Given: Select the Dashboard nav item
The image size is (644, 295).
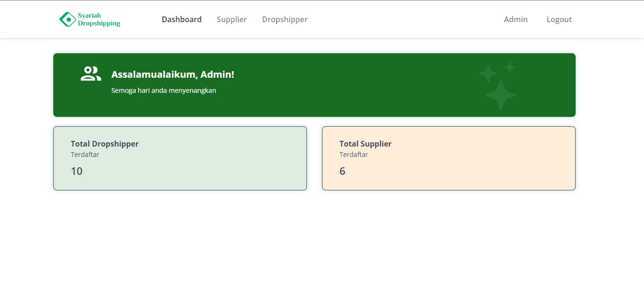Looking at the screenshot, I should [x=182, y=19].
